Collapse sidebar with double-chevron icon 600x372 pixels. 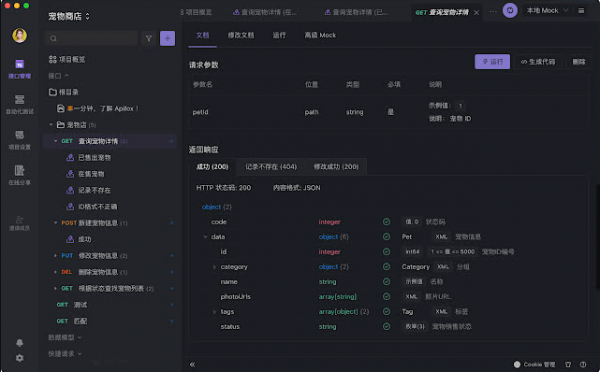192,364
